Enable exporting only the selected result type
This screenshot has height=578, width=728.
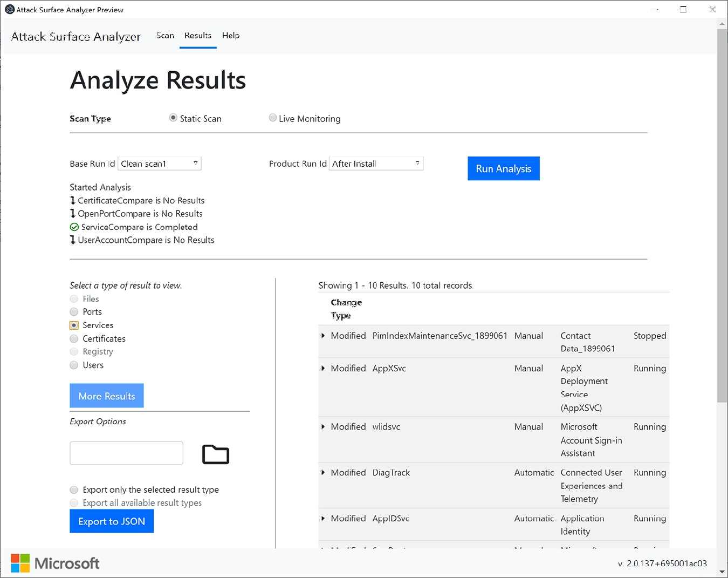[73, 489]
